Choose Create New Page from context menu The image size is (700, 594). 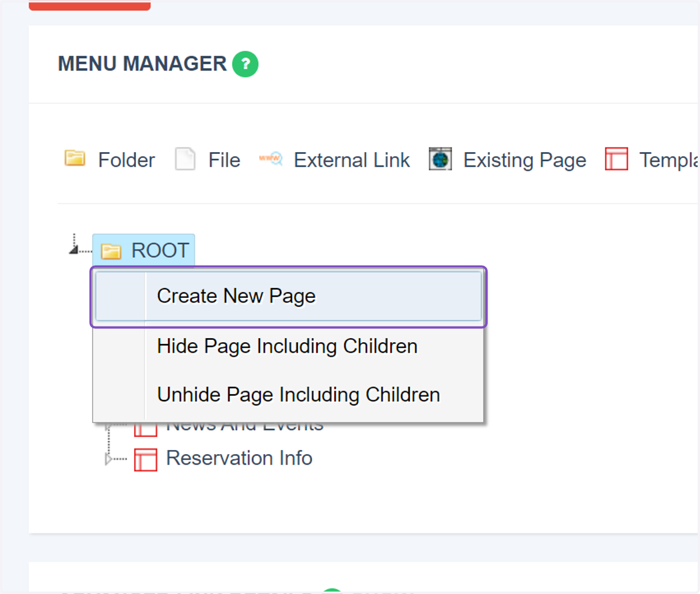click(x=289, y=296)
